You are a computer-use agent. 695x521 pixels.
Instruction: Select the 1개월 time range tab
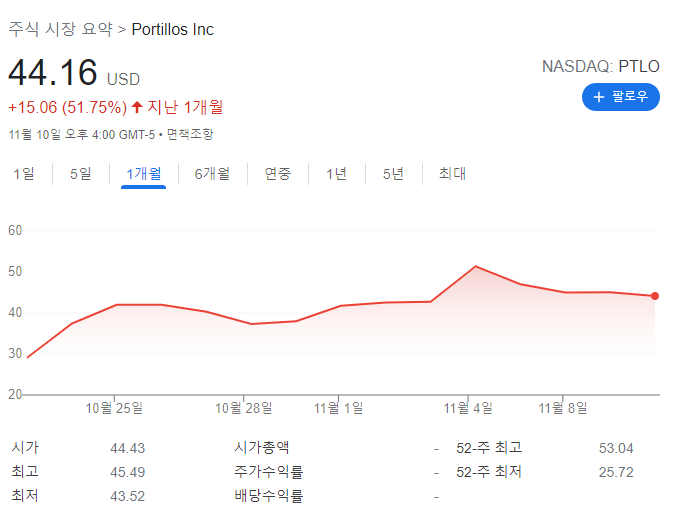click(x=144, y=173)
